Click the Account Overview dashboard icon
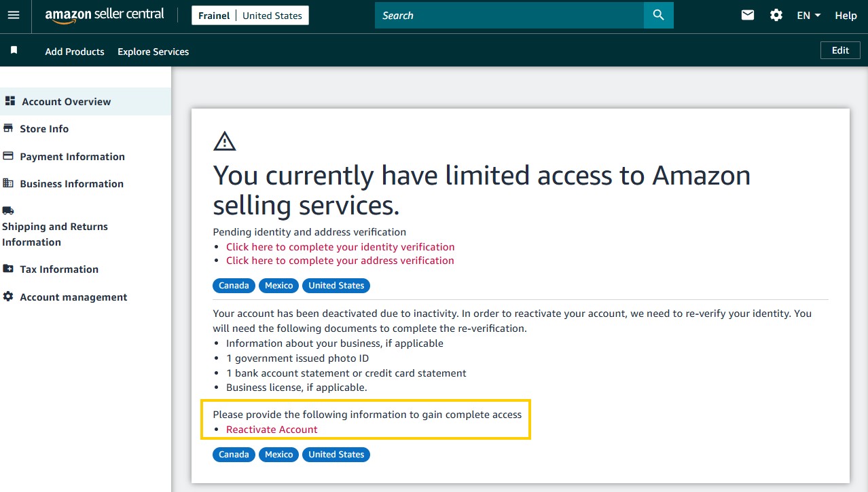Image resolution: width=868 pixels, height=492 pixels. pos(10,101)
